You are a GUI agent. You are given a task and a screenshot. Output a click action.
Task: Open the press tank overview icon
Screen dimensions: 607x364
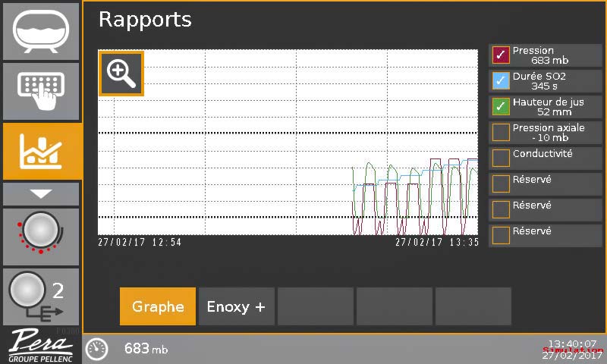pyautogui.click(x=41, y=31)
